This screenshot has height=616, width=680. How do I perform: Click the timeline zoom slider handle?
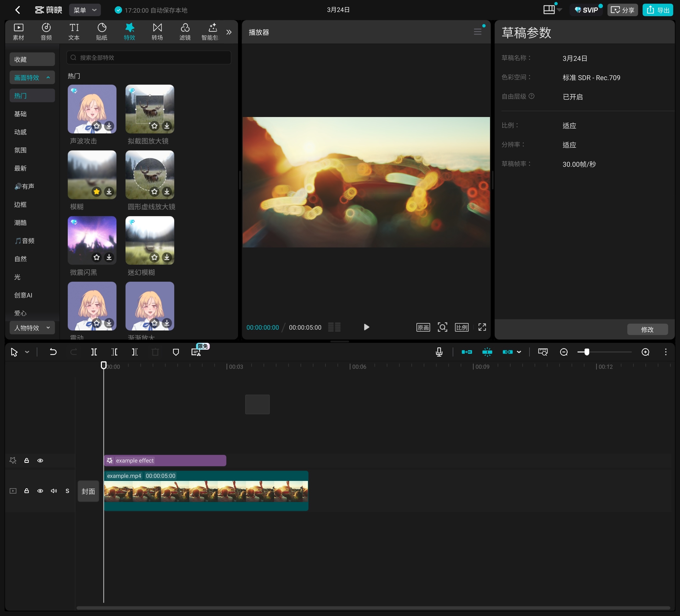click(x=587, y=352)
